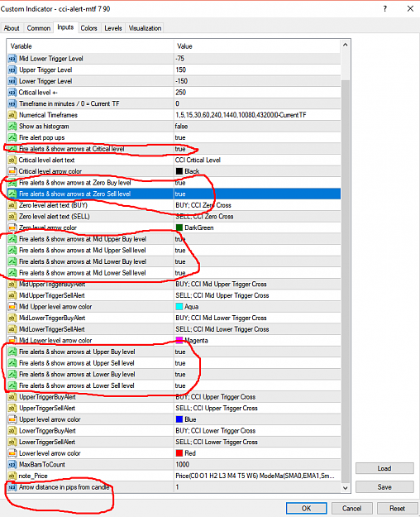
Task: Click the scrollbar up arrow
Action: [345, 45]
